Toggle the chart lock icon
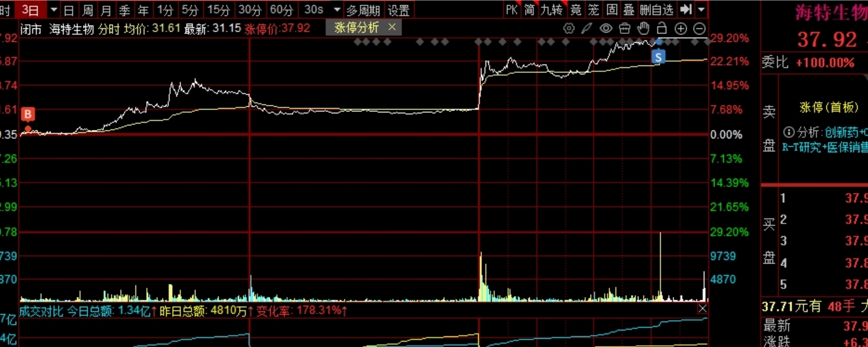 tap(661, 28)
